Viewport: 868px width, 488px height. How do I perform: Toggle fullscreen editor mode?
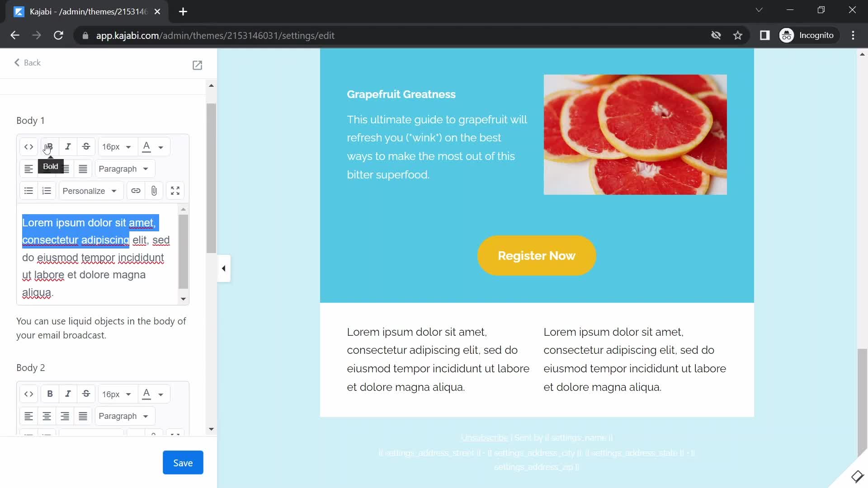[175, 191]
